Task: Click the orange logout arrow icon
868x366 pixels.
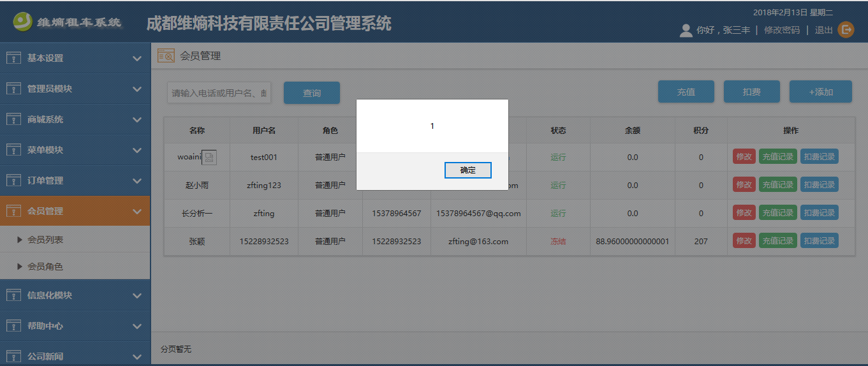Action: pyautogui.click(x=846, y=29)
